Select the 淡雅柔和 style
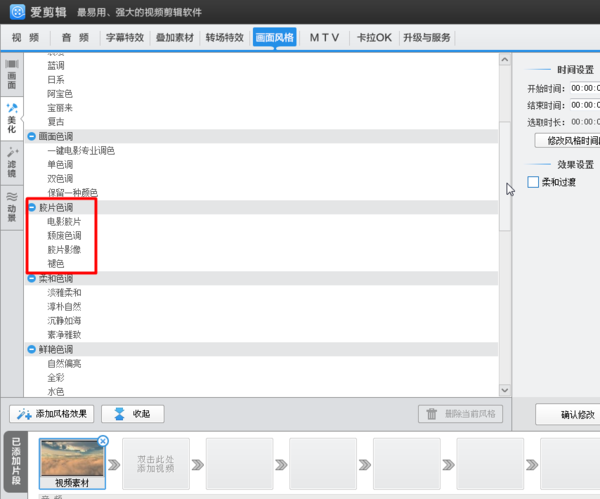 coord(64,293)
